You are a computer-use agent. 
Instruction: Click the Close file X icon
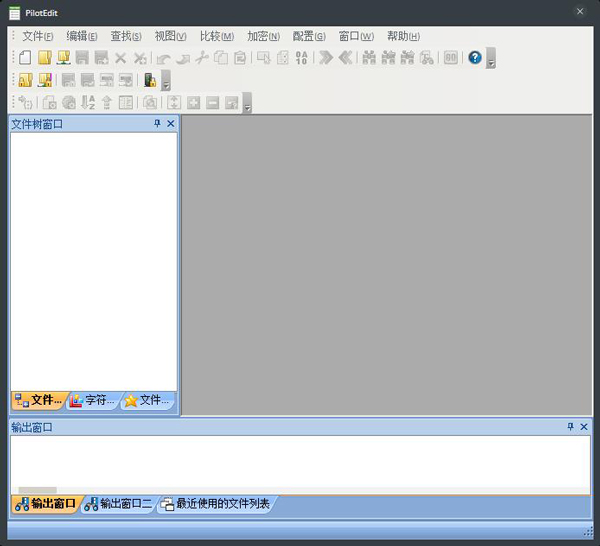(x=121, y=58)
